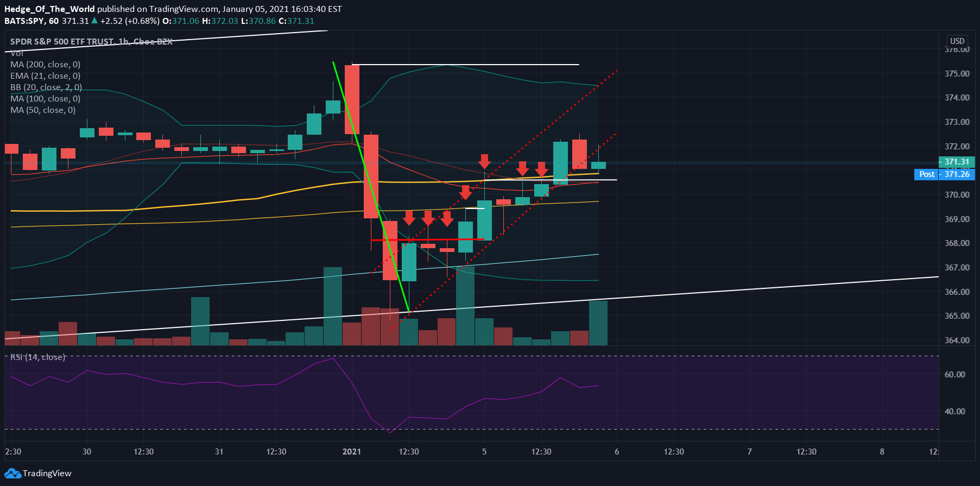Click the 371.31 current price label
Image resolution: width=980 pixels, height=486 pixels.
pyautogui.click(x=957, y=162)
